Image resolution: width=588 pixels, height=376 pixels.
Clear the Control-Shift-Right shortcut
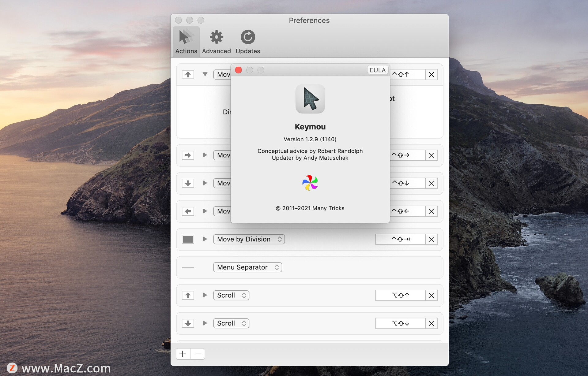(x=431, y=155)
